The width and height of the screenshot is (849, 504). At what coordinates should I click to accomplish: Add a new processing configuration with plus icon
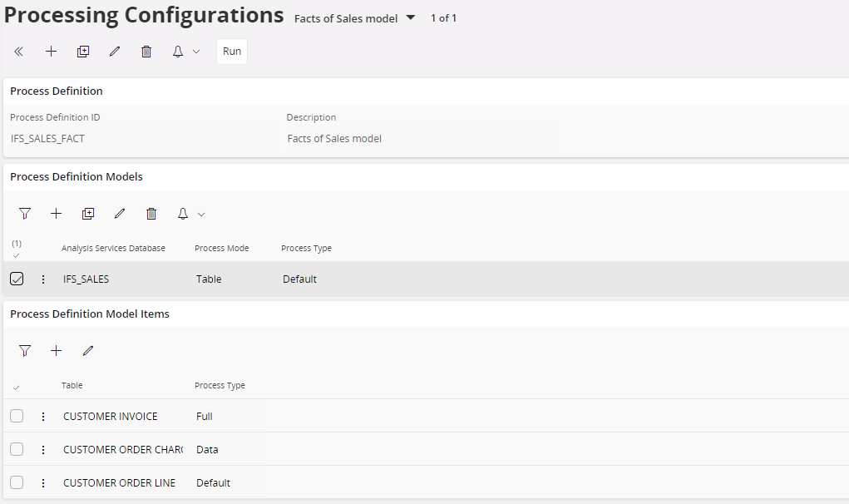51,51
